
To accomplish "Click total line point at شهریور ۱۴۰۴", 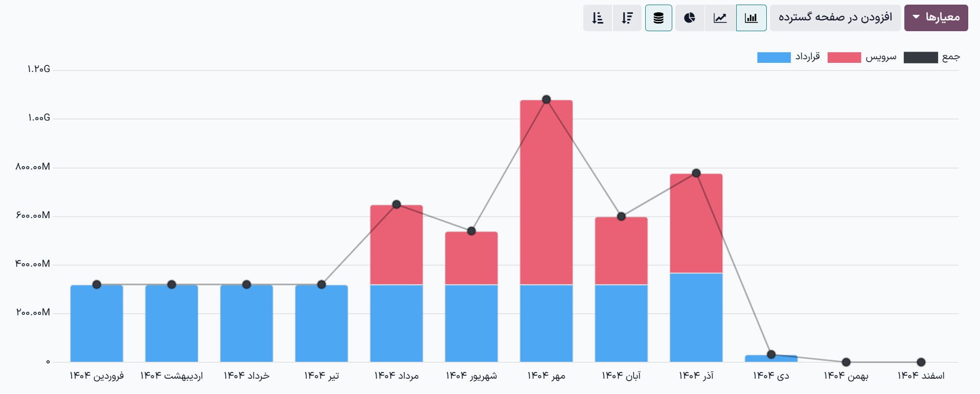I will [471, 231].
